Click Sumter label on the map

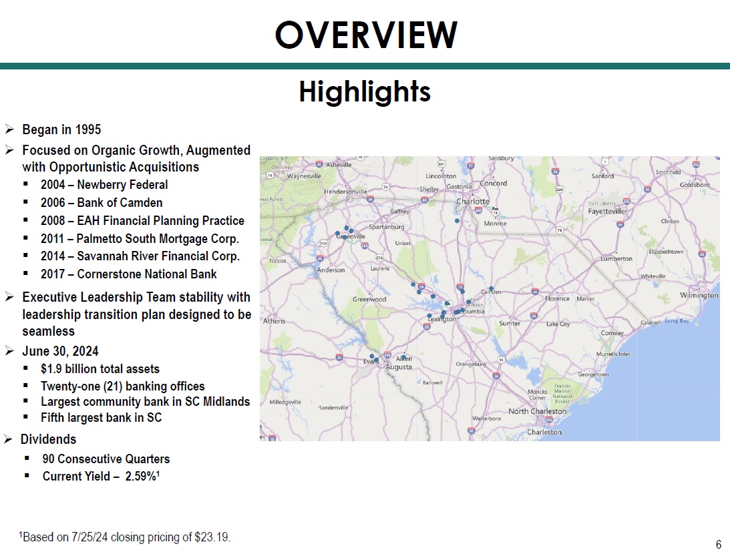point(510,323)
